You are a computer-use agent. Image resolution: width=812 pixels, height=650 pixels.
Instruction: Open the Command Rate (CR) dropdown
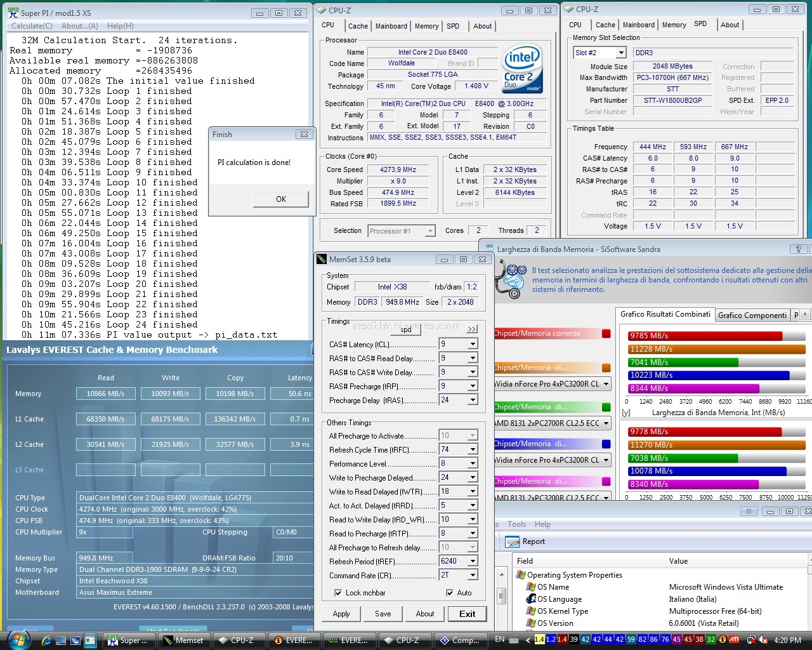tap(473, 575)
